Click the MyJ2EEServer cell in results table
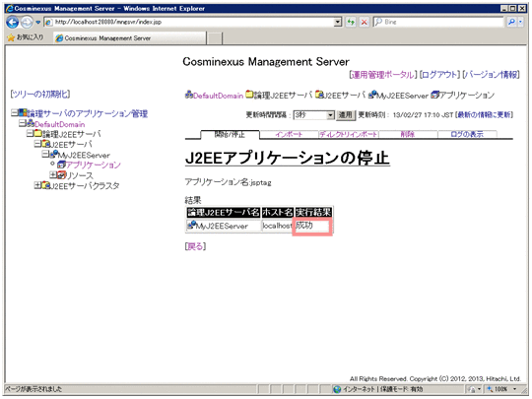Viewport: 532px width, 399px height. click(223, 226)
